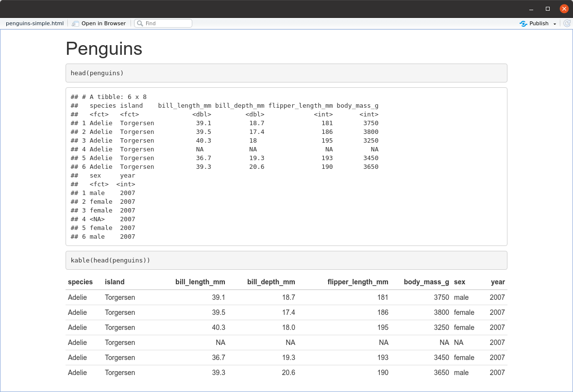
Task: Click the penguins-simple.html file name
Action: [x=34, y=23]
